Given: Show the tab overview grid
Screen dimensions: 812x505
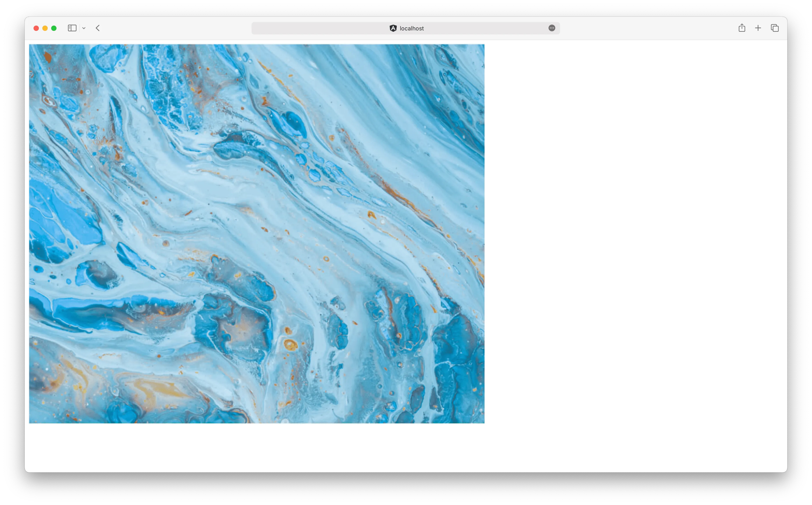Looking at the screenshot, I should click(x=774, y=28).
